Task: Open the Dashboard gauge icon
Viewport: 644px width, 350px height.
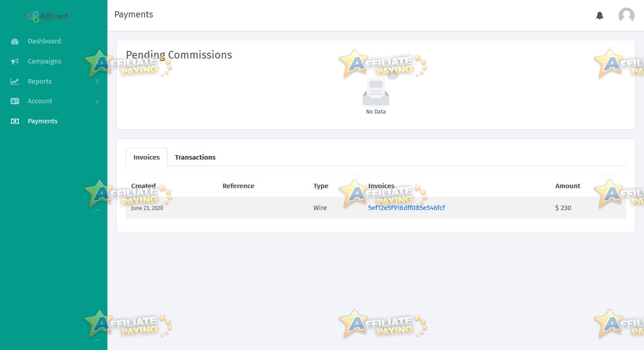Action: [x=15, y=41]
